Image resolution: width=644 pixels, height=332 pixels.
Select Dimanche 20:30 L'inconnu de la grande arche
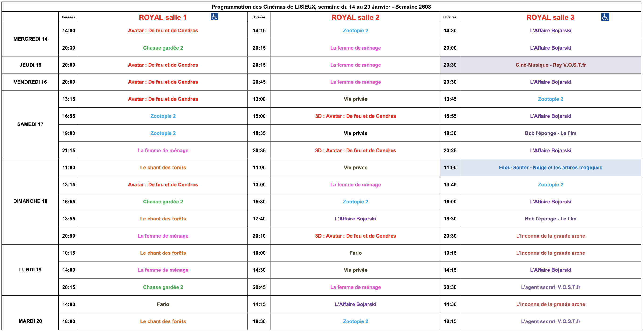pyautogui.click(x=550, y=236)
